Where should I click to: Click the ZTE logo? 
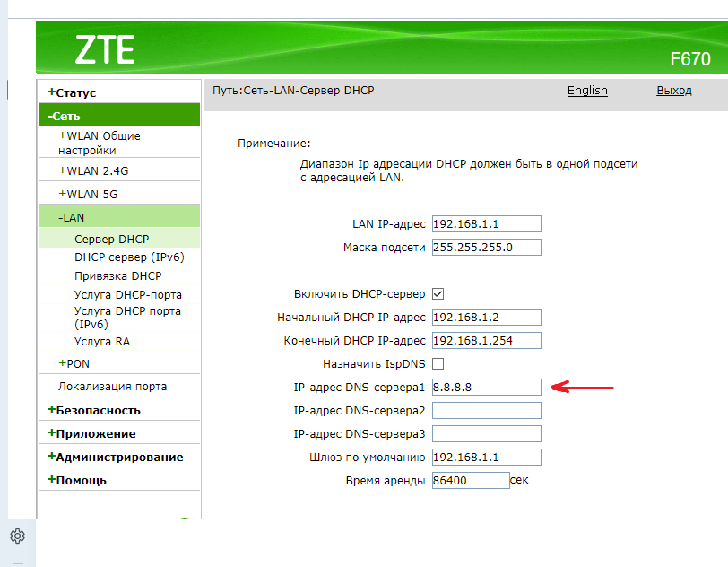[x=104, y=51]
